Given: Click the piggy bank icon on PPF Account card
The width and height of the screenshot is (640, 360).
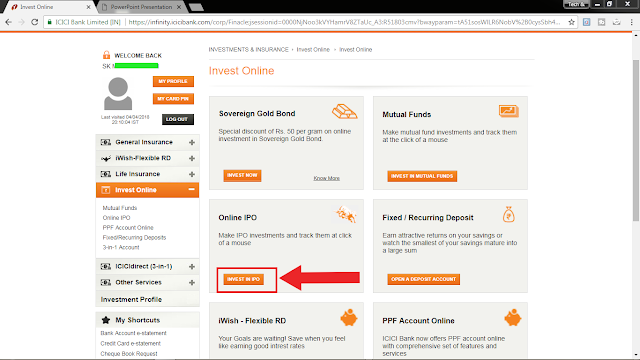Looking at the screenshot, I should pyautogui.click(x=513, y=318).
